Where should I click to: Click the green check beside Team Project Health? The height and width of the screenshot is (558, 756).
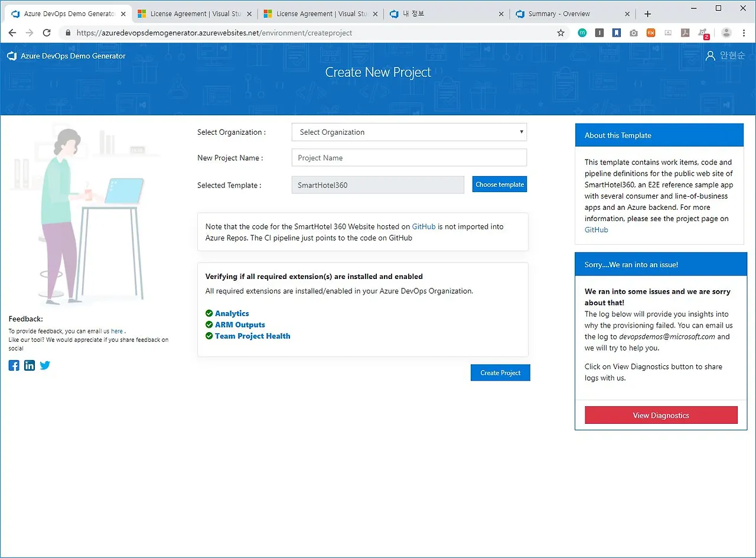[209, 336]
